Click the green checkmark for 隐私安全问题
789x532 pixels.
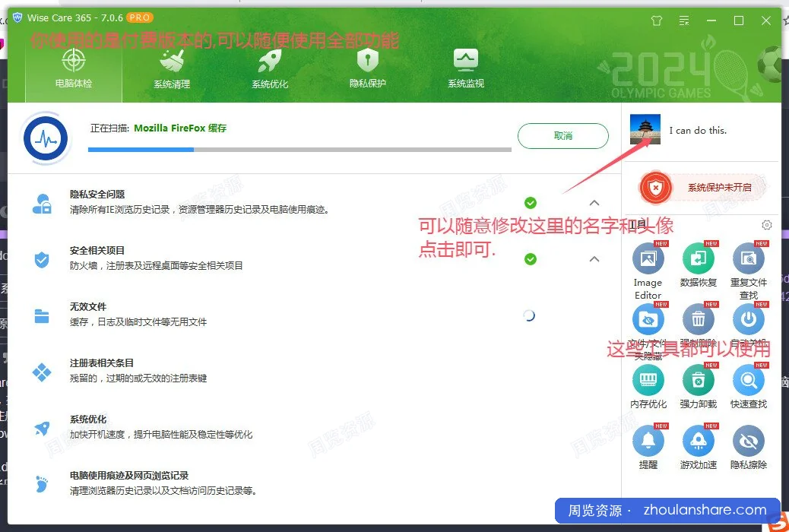tap(531, 203)
